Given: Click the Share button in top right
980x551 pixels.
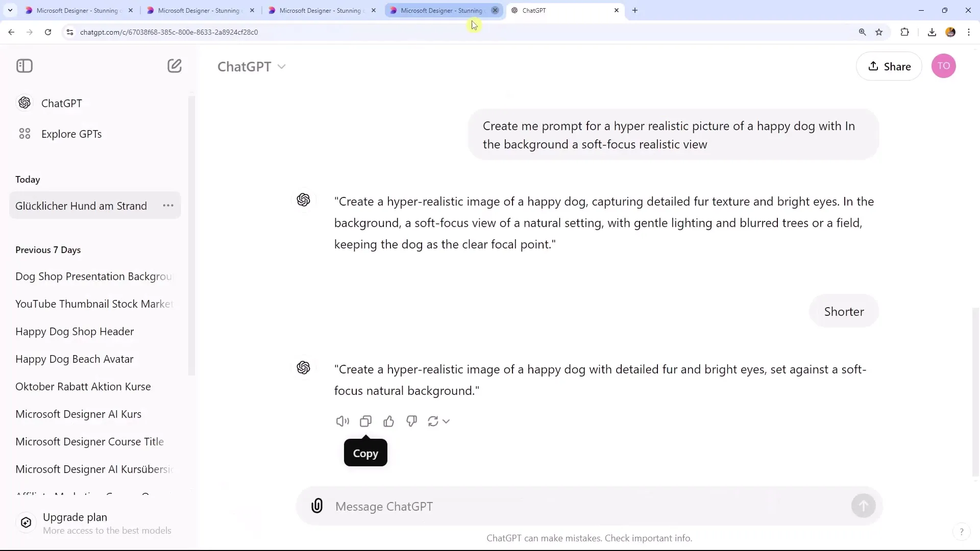Looking at the screenshot, I should (x=890, y=66).
